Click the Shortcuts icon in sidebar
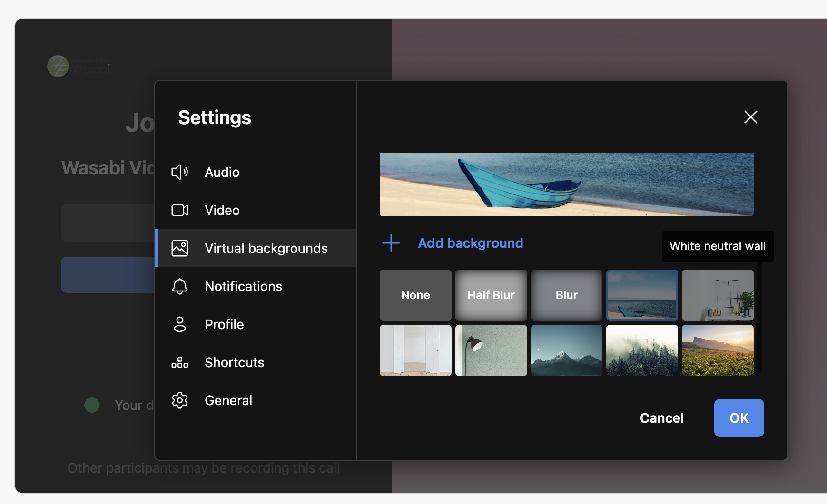This screenshot has width=827, height=504. [180, 362]
